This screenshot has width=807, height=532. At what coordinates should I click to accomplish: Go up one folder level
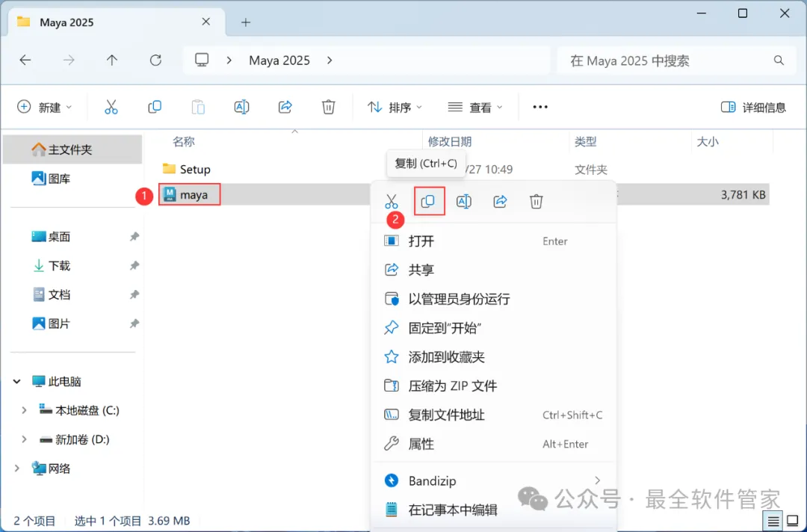click(x=111, y=61)
